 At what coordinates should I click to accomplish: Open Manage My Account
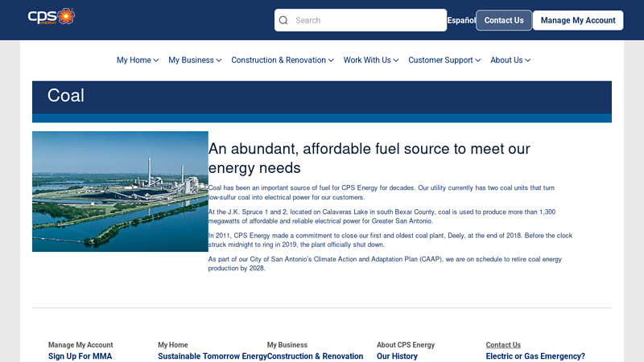[x=578, y=20]
